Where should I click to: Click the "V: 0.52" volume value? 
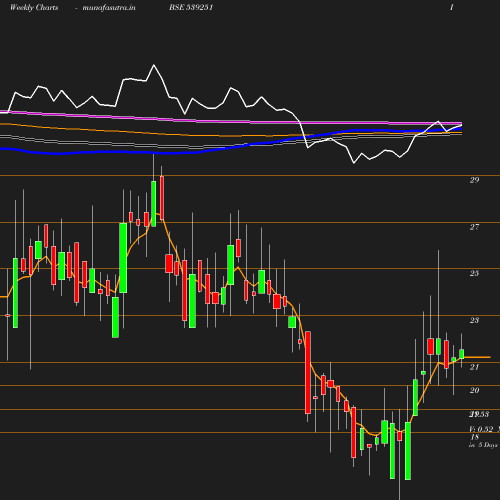click(x=481, y=429)
